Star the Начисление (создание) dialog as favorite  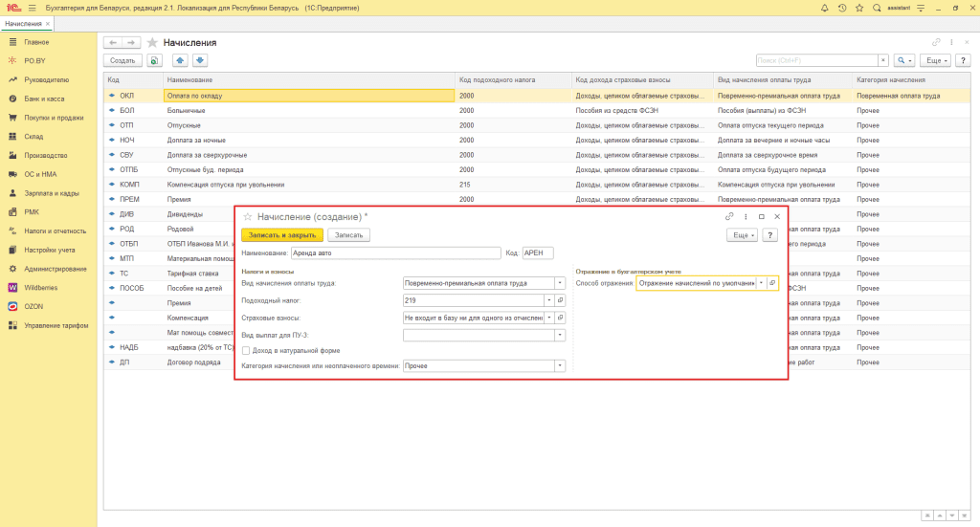pyautogui.click(x=248, y=217)
